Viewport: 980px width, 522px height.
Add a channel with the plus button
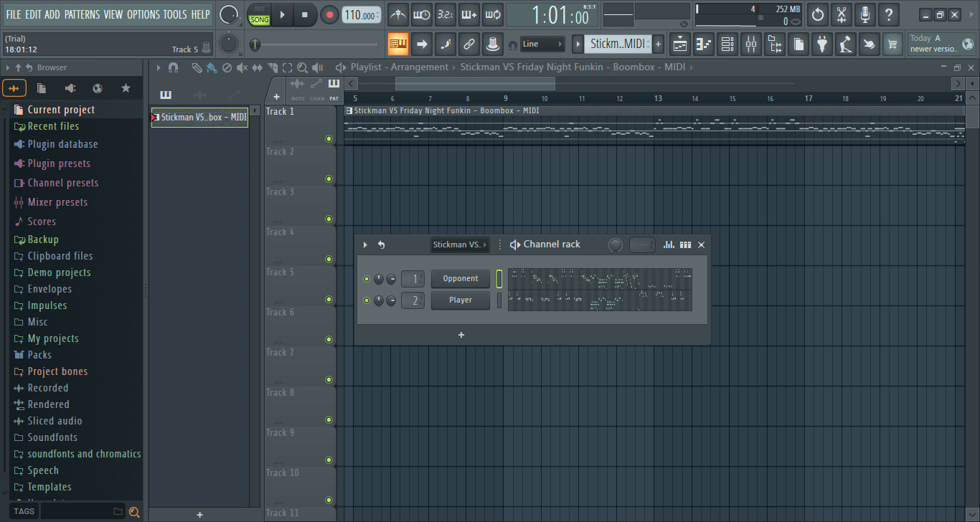pos(461,335)
